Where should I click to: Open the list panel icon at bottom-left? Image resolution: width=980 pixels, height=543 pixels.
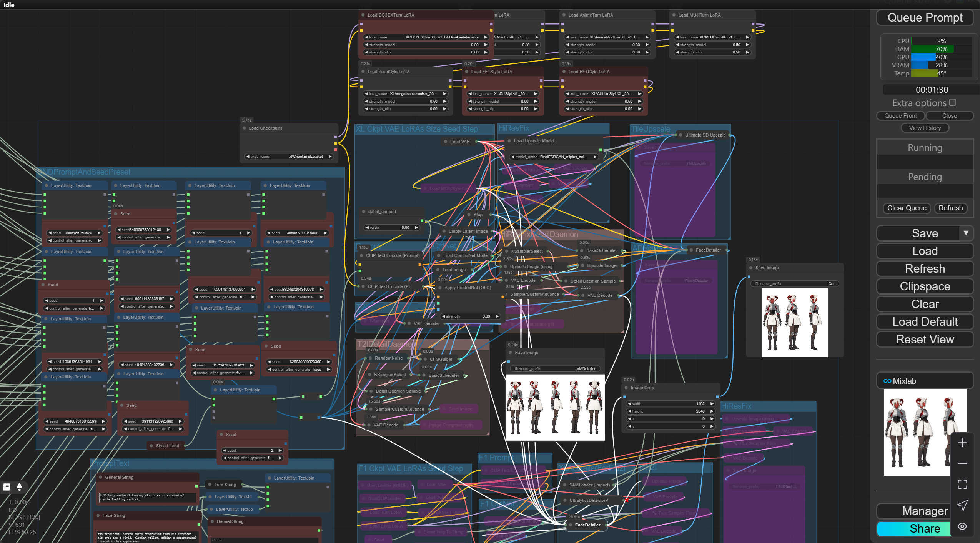[x=7, y=487]
